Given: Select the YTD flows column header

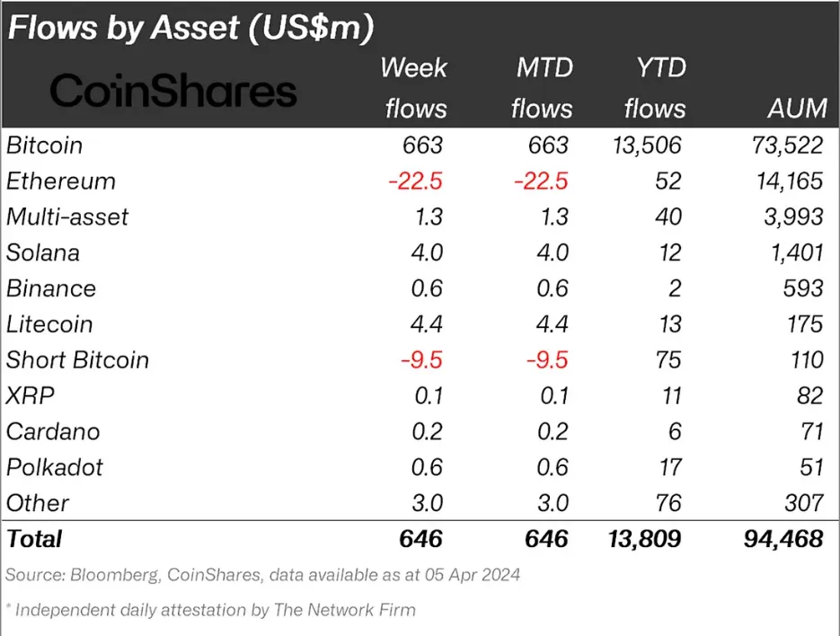Looking at the screenshot, I should click(655, 88).
